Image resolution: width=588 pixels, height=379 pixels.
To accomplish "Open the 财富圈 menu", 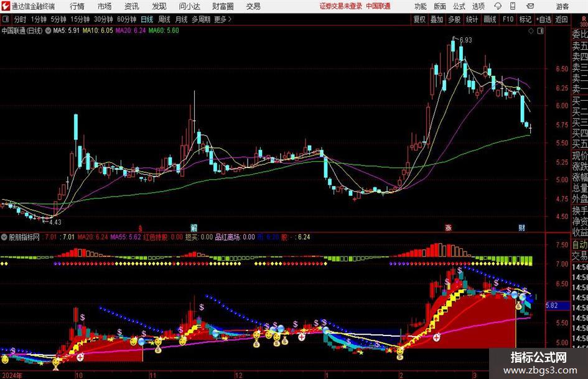I will pyautogui.click(x=223, y=6).
